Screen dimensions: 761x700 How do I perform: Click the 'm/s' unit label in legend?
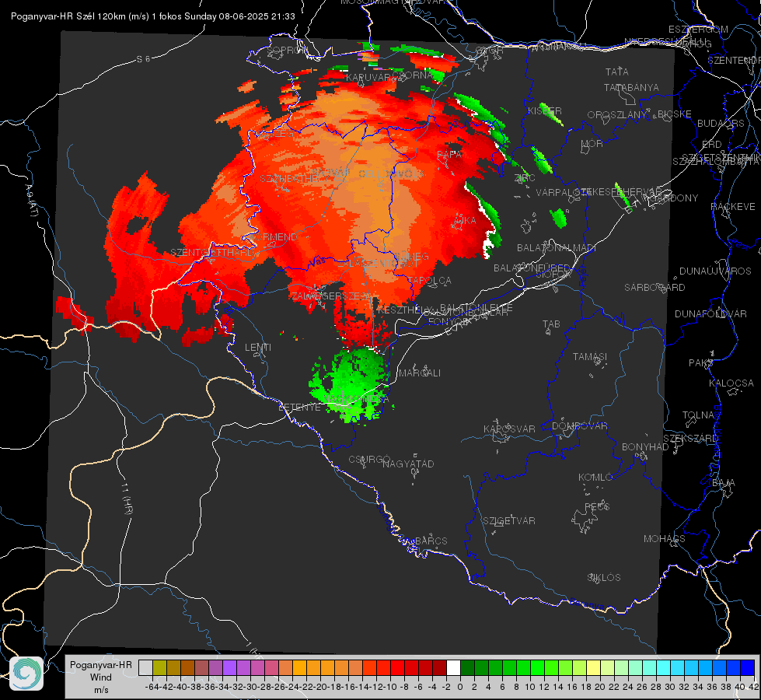pyautogui.click(x=101, y=690)
